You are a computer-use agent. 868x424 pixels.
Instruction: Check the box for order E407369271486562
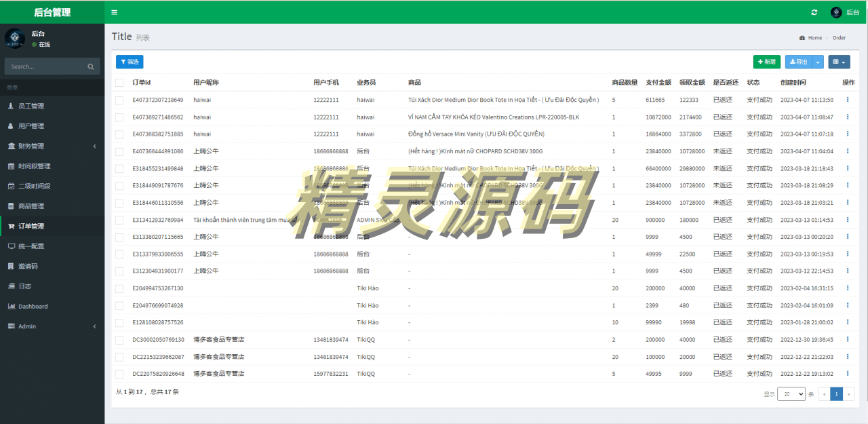click(119, 117)
